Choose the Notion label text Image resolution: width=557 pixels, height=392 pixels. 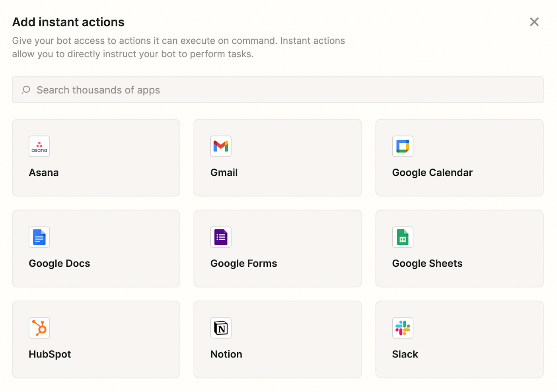[226, 354]
